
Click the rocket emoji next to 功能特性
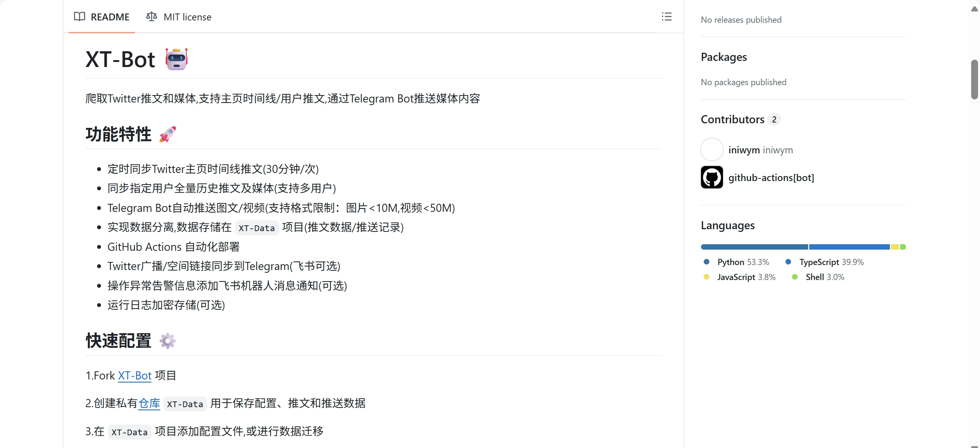(168, 134)
